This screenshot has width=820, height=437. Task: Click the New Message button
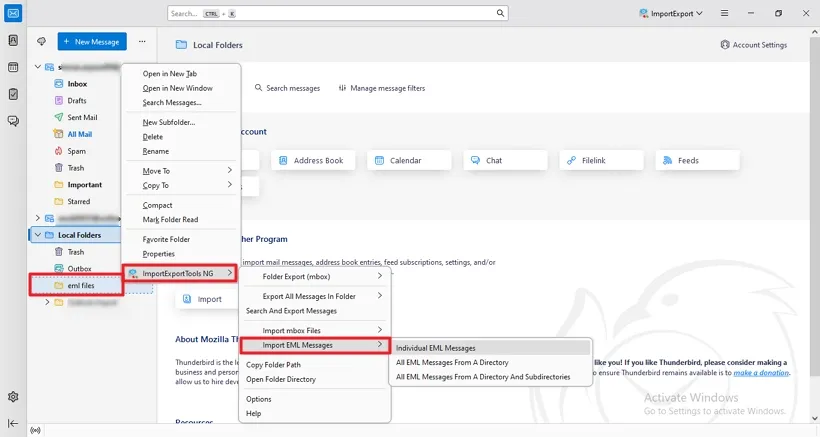coord(92,41)
